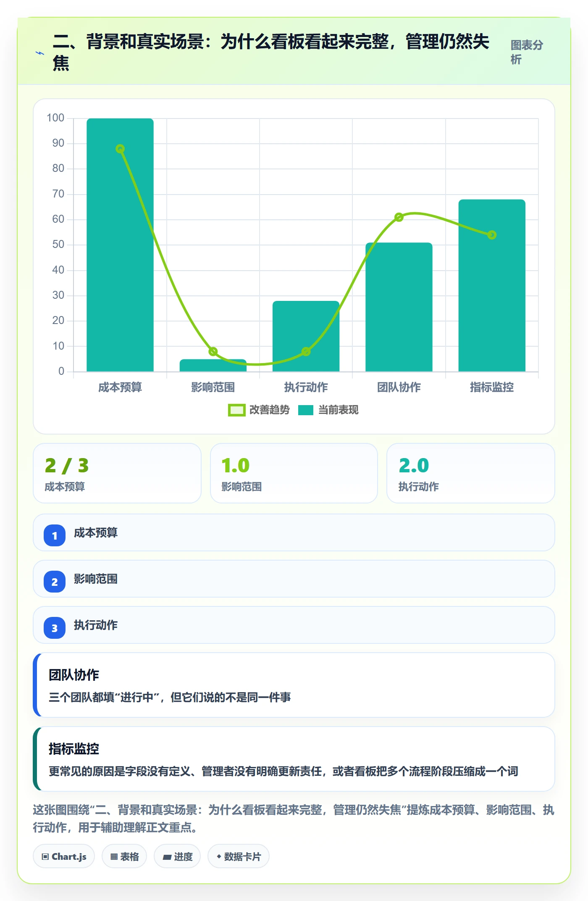
Task: Click the 100 y-axis tick label
Action: tap(55, 118)
